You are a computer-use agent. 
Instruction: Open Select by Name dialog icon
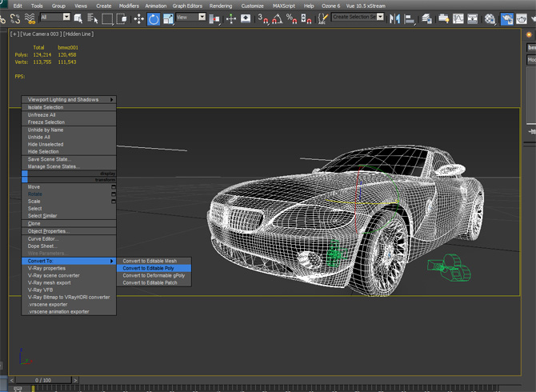(x=93, y=18)
